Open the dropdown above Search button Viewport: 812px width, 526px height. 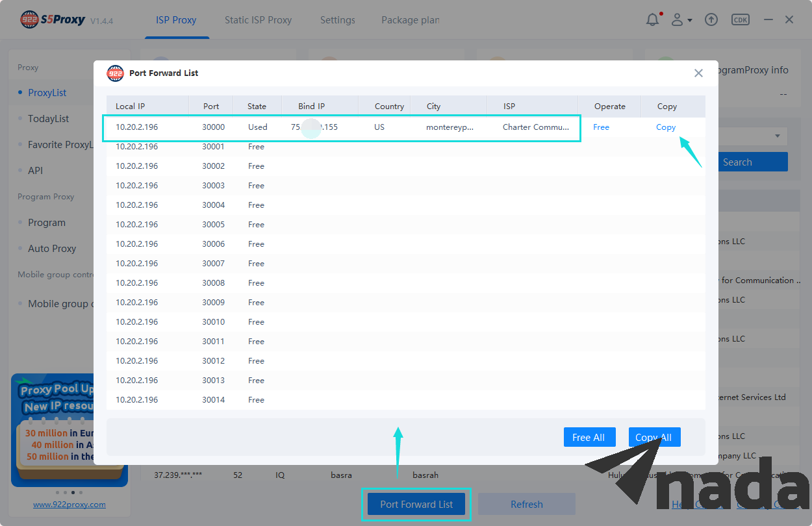click(x=754, y=136)
